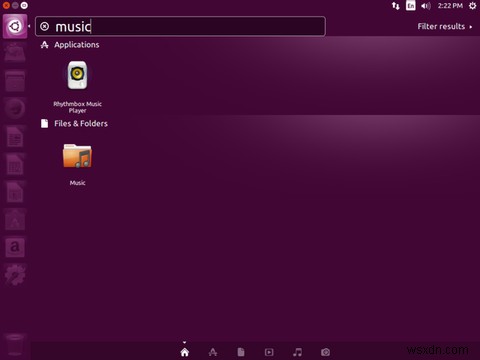Launch Rhythmbox Music Player
The image size is (480, 360).
coord(77,87)
